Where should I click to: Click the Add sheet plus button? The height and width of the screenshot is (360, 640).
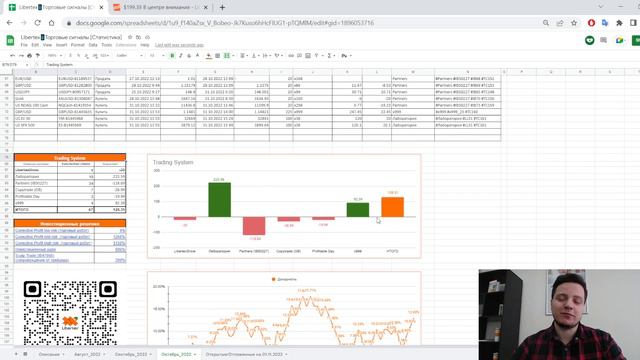[16, 354]
